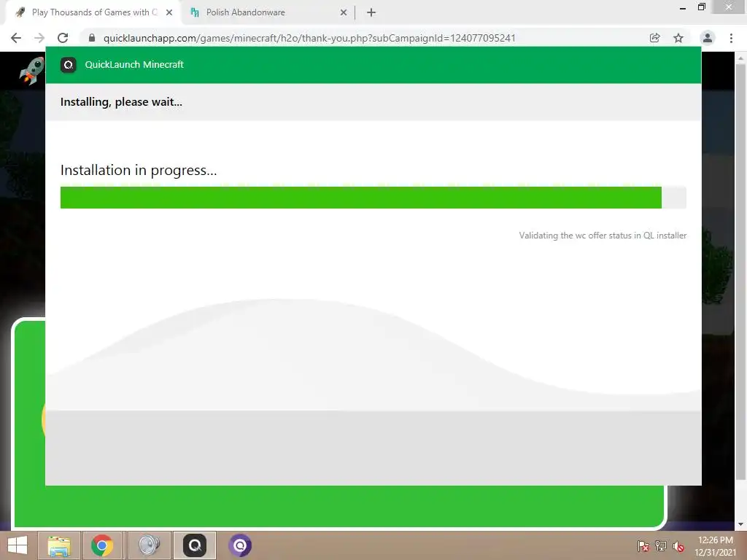Click the muted volume tray icon
Image resolution: width=747 pixels, height=560 pixels.
pos(678,545)
